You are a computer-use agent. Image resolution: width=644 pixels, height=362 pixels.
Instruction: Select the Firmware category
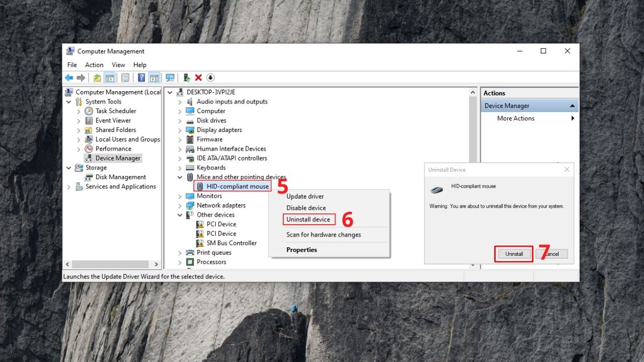click(209, 139)
